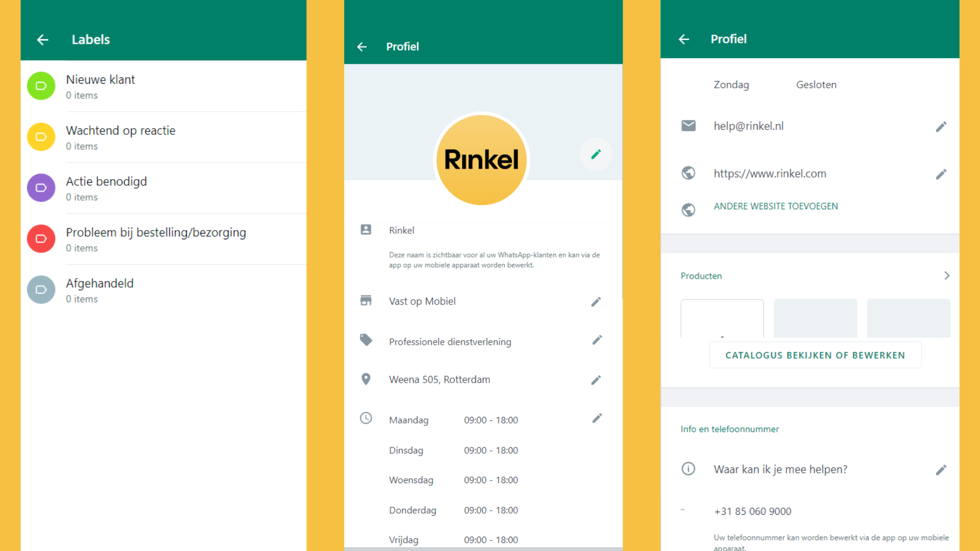
Task: Edit the opening hours next to Maandag
Action: [597, 418]
